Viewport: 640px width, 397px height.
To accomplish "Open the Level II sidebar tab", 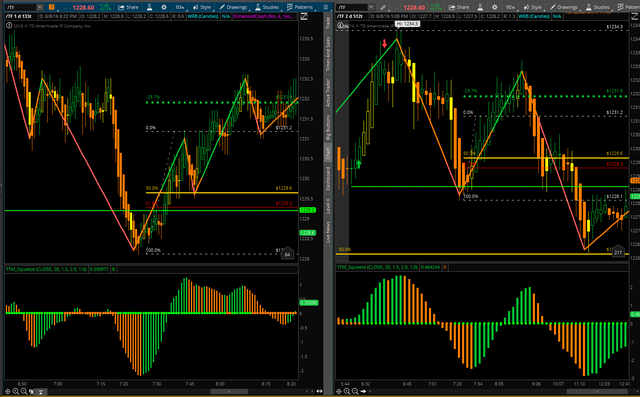I will [x=328, y=206].
